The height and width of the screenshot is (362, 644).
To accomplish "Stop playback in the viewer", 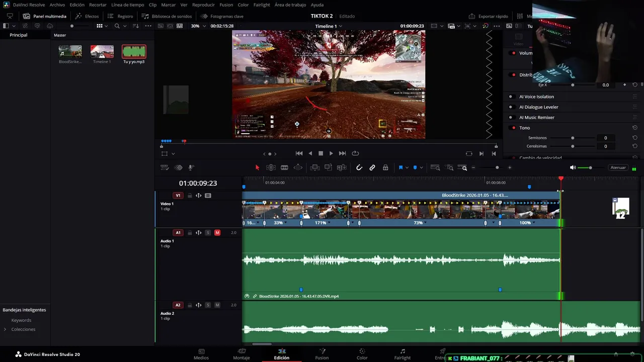I will 320,153.
